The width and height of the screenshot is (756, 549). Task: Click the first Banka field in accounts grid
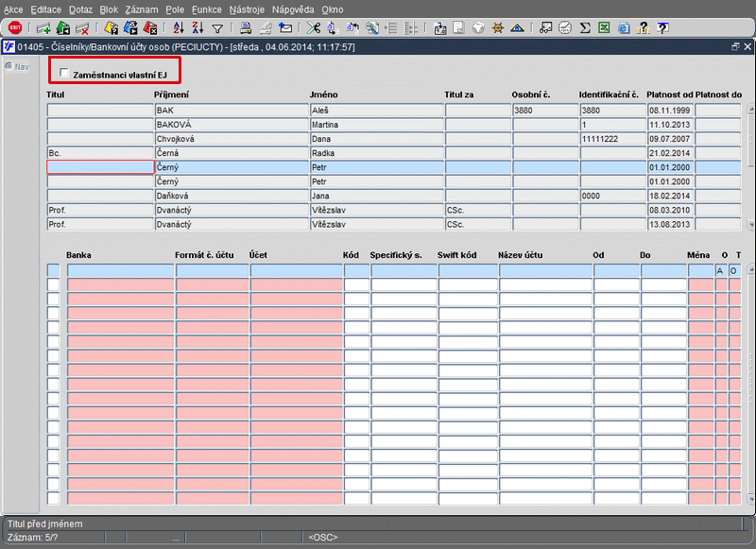tap(121, 270)
